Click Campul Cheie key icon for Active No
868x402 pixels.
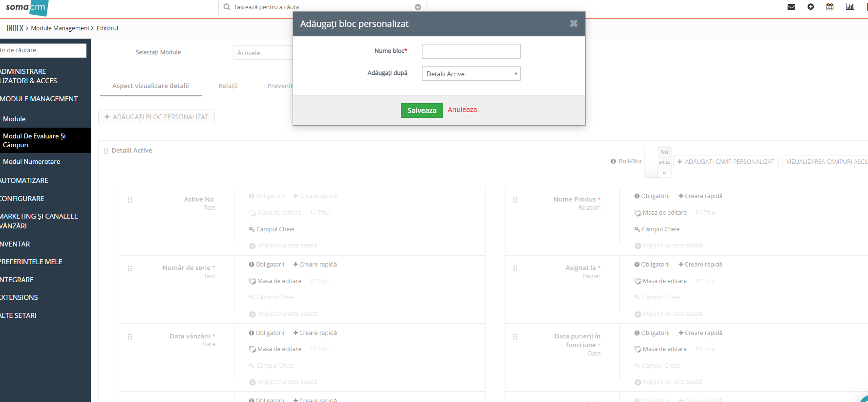coord(252,229)
